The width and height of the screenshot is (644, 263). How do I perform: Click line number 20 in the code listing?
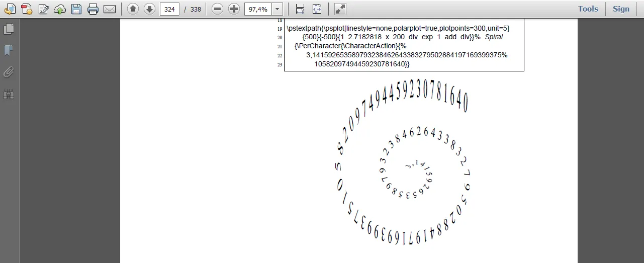[280, 37]
